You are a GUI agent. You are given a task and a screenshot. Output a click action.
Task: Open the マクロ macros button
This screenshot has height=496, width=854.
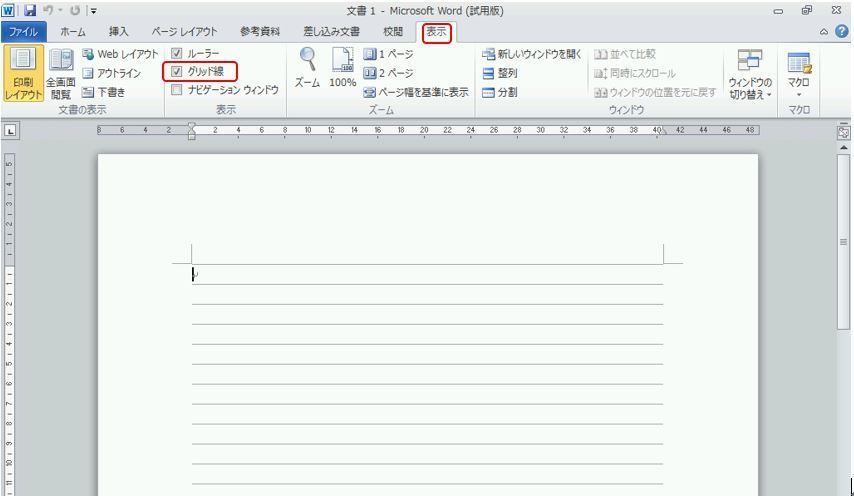tap(798, 74)
